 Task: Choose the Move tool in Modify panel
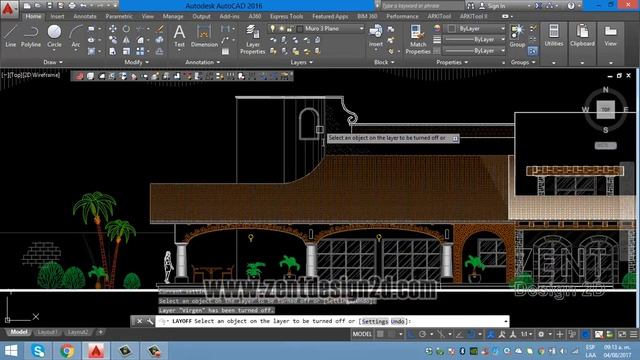(113, 29)
